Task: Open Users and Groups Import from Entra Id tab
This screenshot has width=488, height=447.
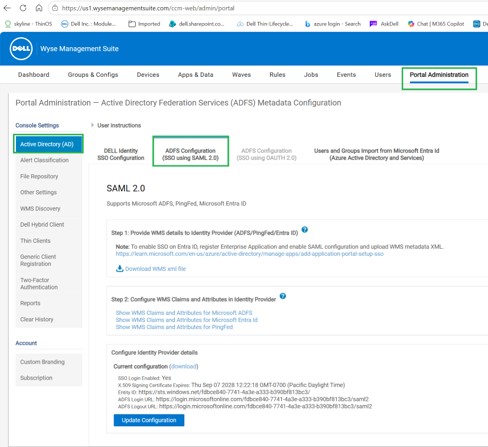Action: [x=377, y=154]
